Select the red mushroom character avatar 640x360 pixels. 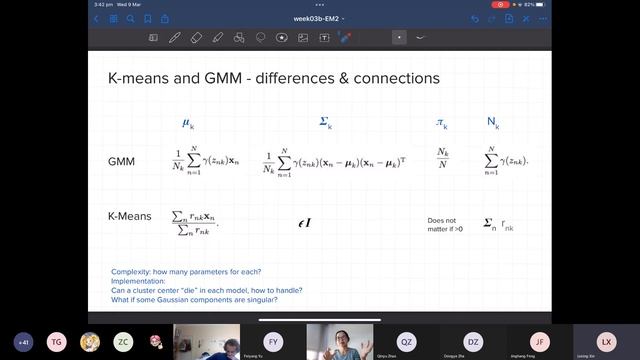coord(156,342)
